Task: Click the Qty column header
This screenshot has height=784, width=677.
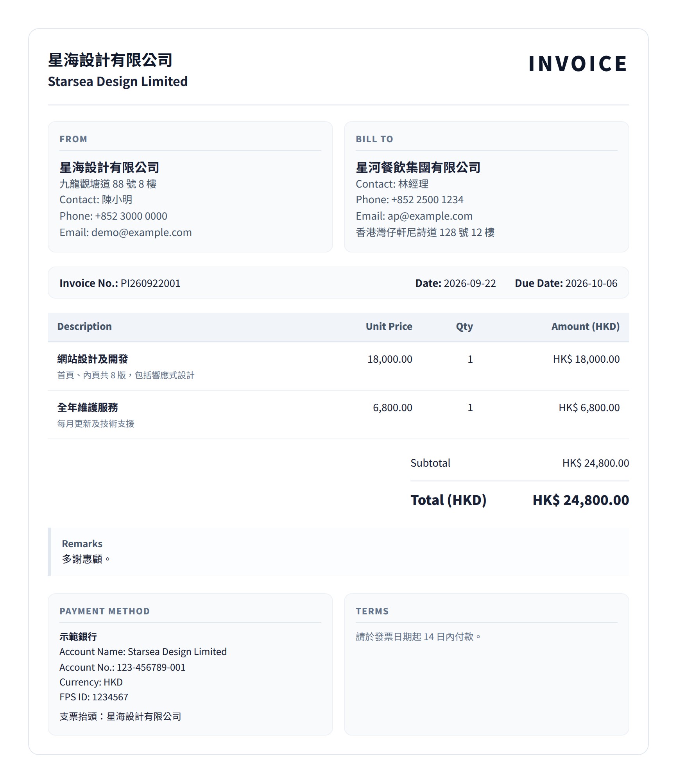Action: tap(464, 327)
